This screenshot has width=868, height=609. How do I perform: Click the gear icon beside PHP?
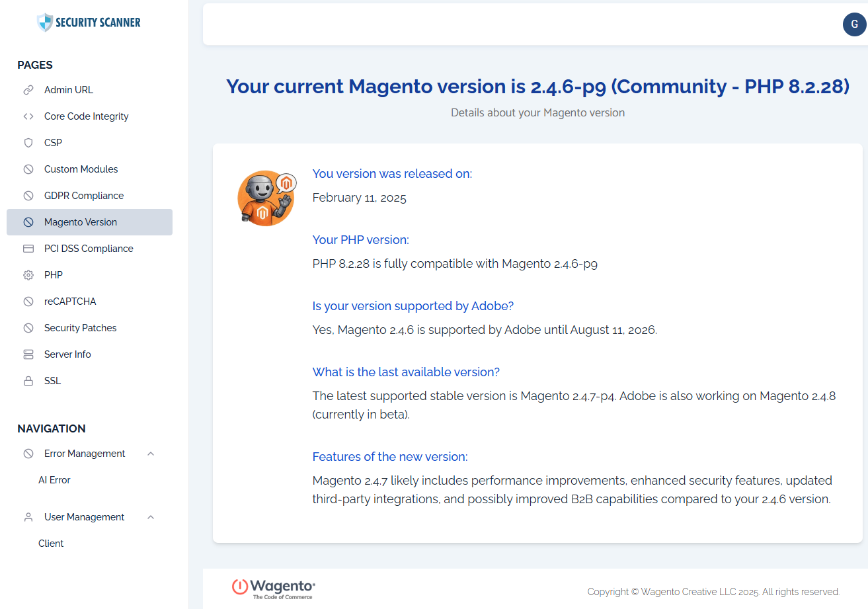(x=28, y=275)
